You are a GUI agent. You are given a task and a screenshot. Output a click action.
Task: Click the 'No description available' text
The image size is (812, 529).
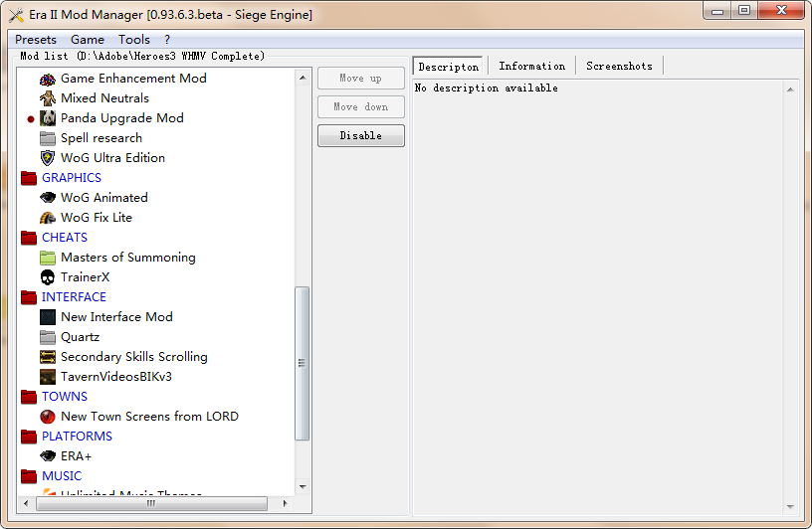click(x=487, y=88)
